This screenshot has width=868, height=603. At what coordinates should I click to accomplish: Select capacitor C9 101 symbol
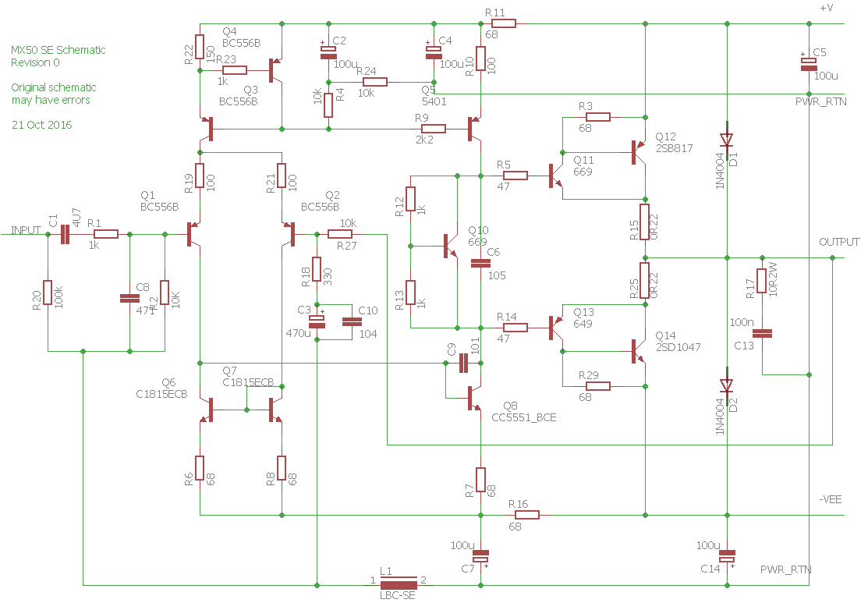point(464,364)
